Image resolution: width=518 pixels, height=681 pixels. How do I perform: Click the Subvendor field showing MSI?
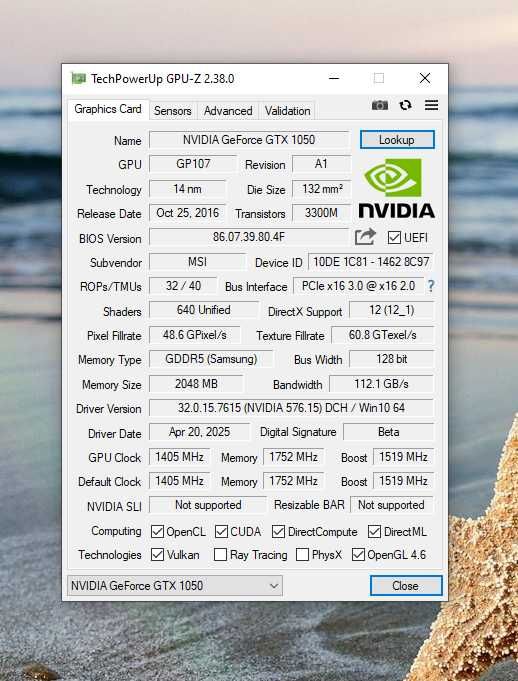(x=198, y=262)
